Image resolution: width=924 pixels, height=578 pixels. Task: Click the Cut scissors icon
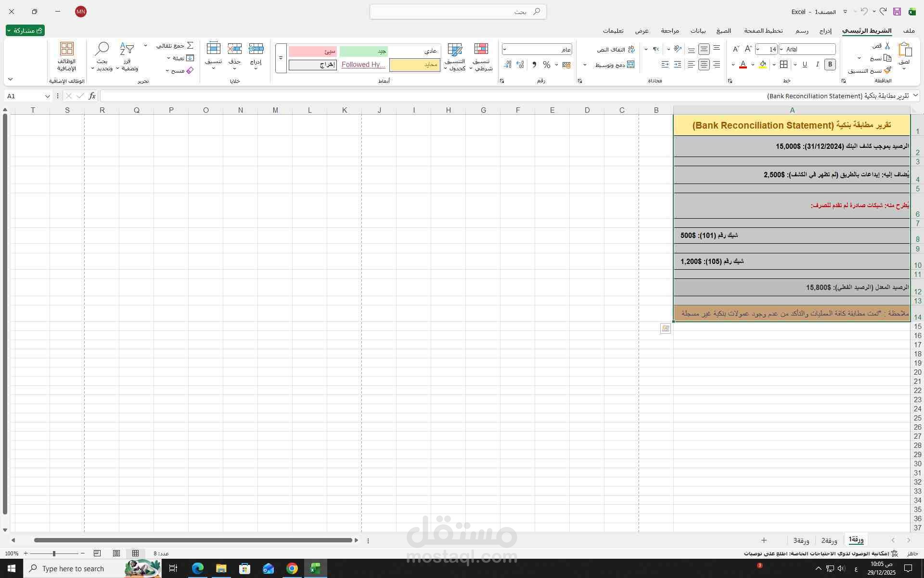point(887,46)
